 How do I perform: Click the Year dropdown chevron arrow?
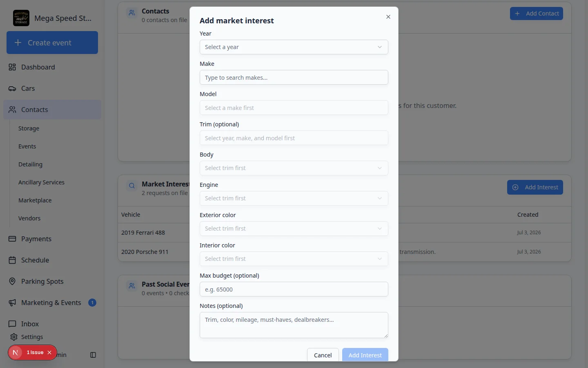tap(380, 47)
